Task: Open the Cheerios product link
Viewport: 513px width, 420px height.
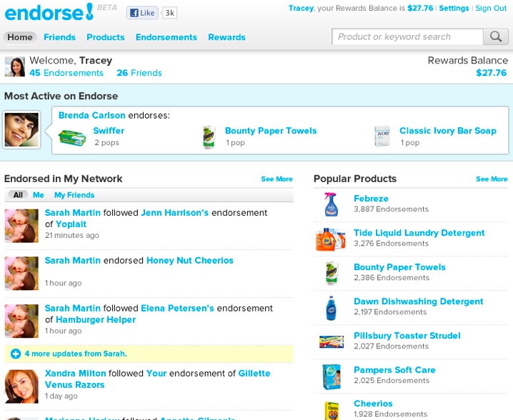Action: (373, 404)
